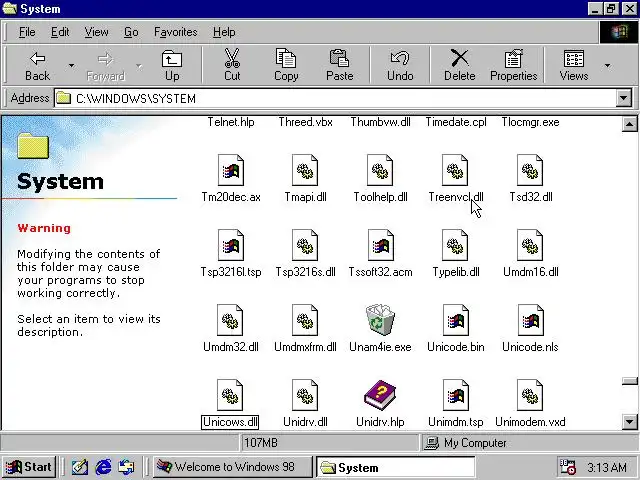
Task: Launch Internet Explorer from Quick Launch
Action: coord(103,467)
